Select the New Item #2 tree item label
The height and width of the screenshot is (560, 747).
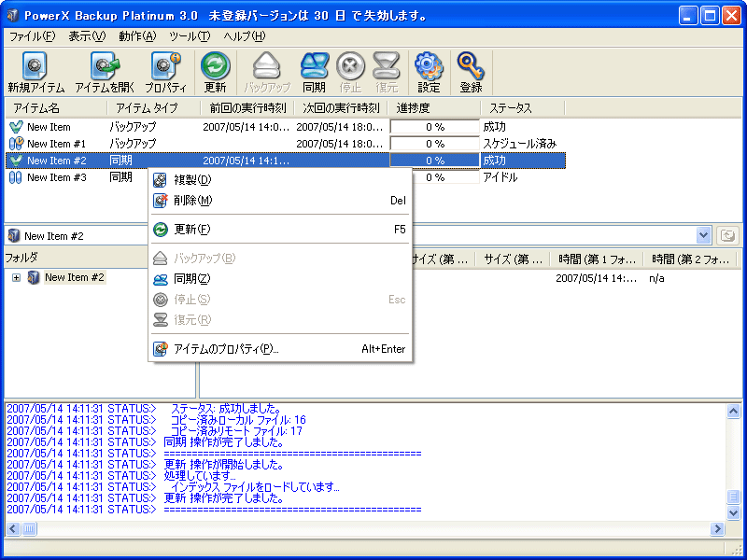[75, 277]
